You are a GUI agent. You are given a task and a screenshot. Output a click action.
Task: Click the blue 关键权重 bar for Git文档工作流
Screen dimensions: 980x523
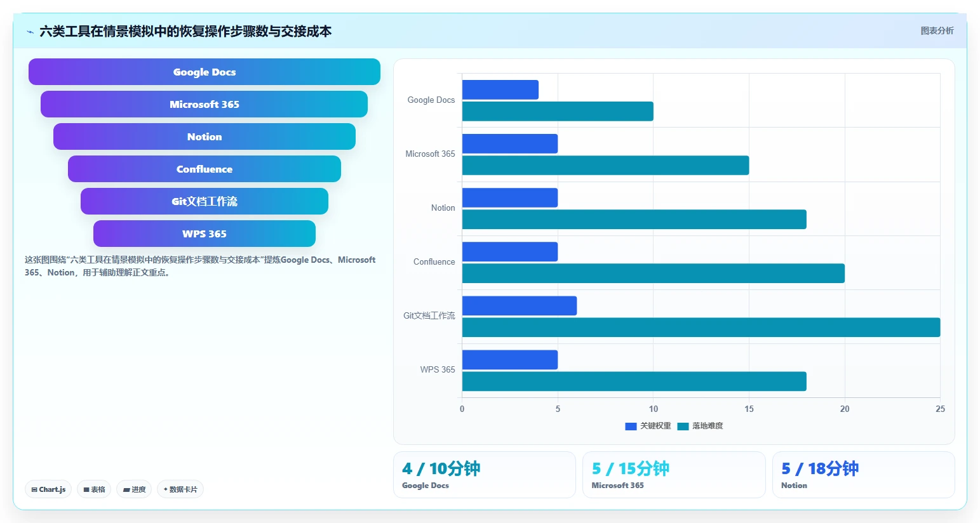520,305
